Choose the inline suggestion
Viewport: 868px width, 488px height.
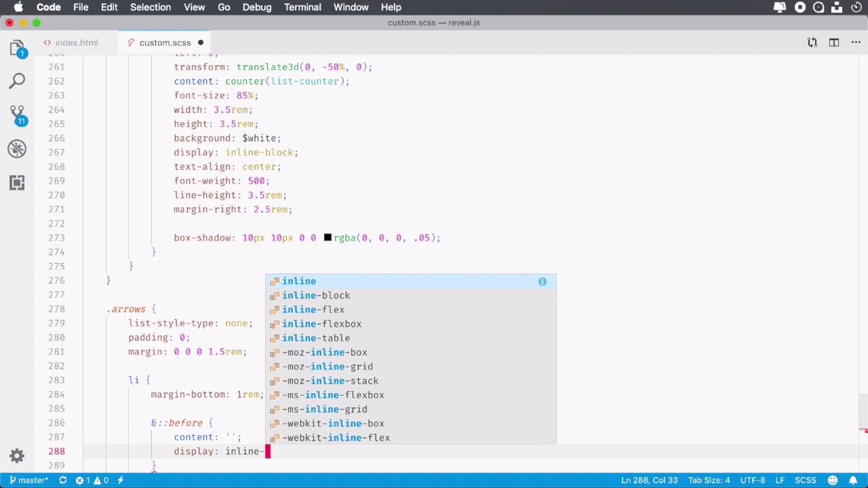pos(410,281)
